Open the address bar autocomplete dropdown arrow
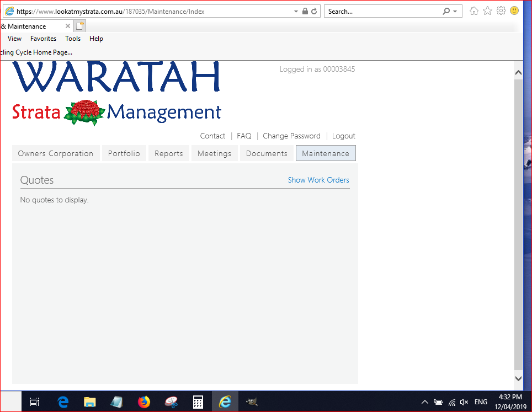This screenshot has height=412, width=532. pyautogui.click(x=296, y=12)
